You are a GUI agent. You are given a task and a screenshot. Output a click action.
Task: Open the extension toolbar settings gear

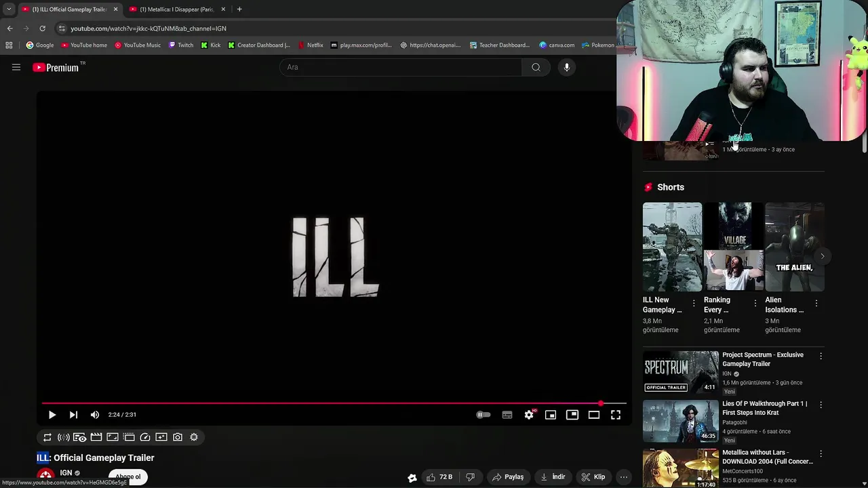(x=194, y=438)
